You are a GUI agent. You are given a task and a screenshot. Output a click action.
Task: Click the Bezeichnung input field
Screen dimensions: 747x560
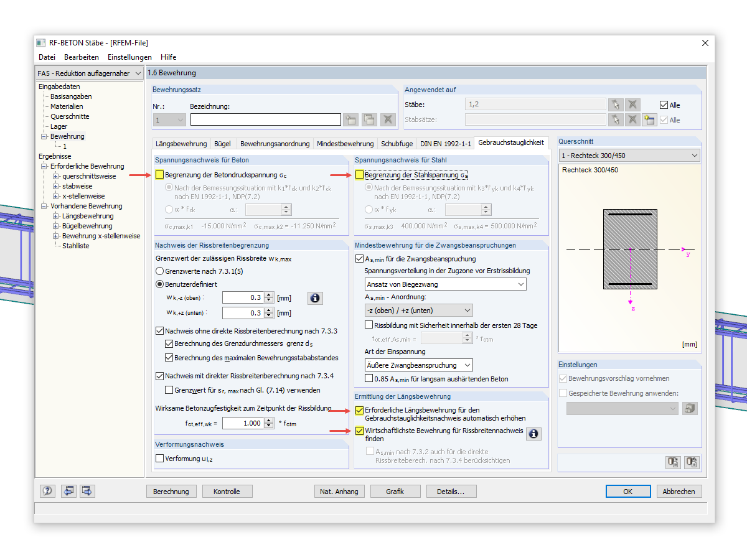[266, 120]
